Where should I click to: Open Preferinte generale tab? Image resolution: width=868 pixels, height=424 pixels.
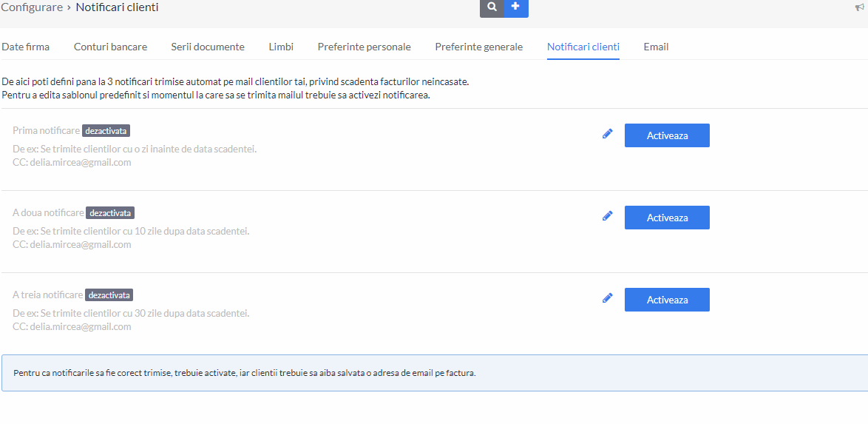pyautogui.click(x=479, y=47)
